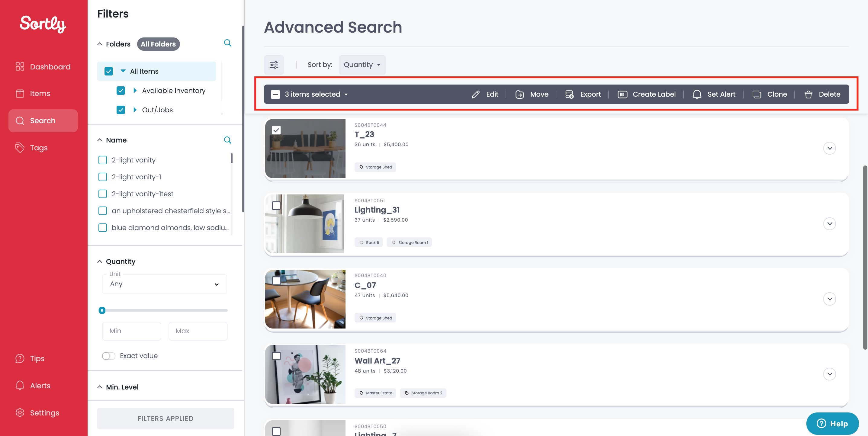Expand details for C_07 item

(x=830, y=299)
